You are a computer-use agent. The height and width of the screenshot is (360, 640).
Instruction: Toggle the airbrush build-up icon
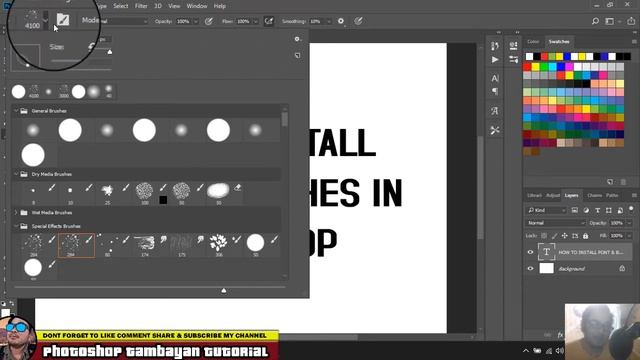(269, 21)
